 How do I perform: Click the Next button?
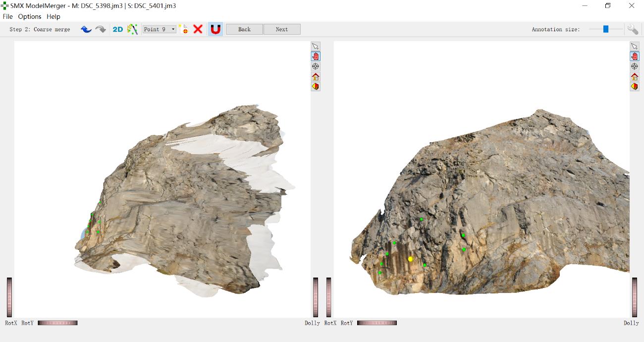282,29
